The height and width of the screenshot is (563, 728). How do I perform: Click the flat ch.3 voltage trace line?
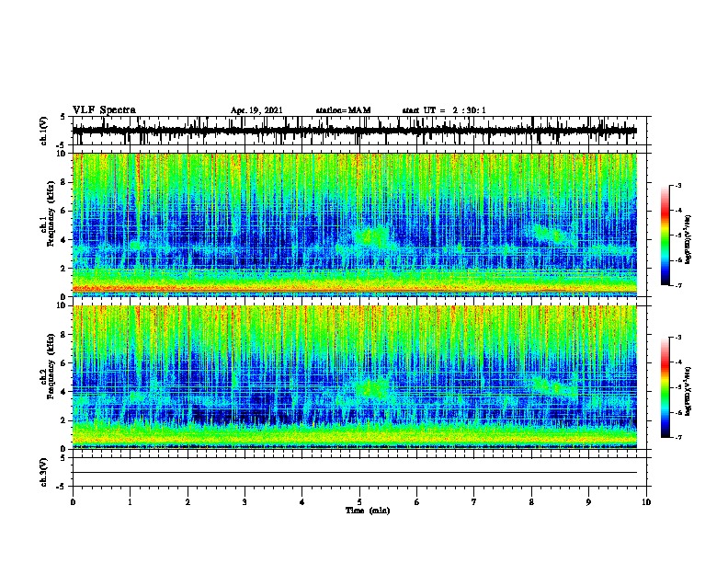click(354, 473)
